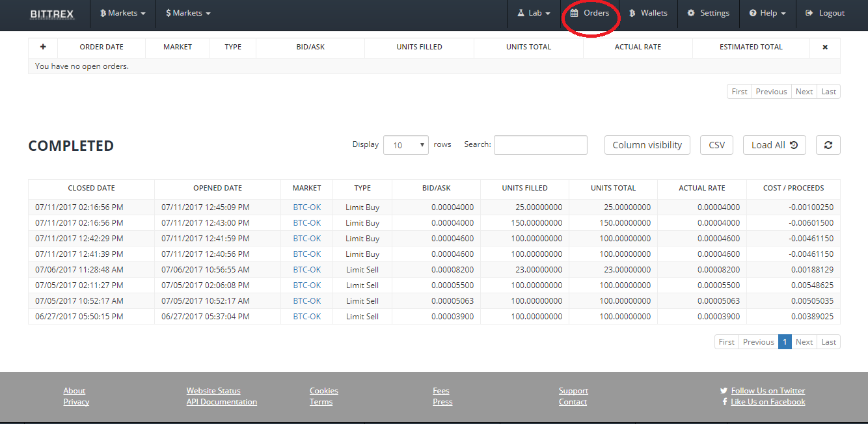Image resolution: width=868 pixels, height=424 pixels.
Task: Dismiss open orders with the X icon
Action: pyautogui.click(x=824, y=47)
